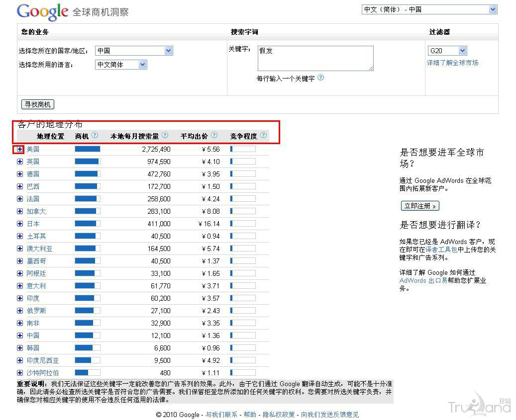Open the keyword entry help icon
The image size is (516, 420).
(320, 78)
